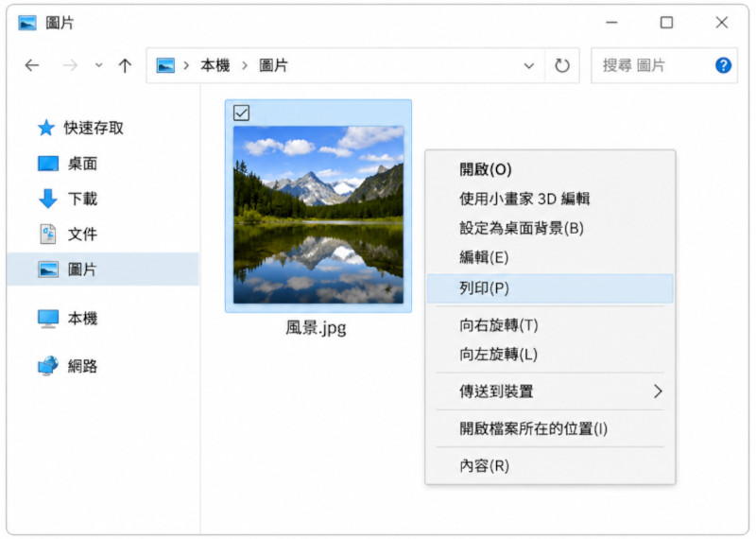Open 本機 label in sidebar
Viewport: 756px width, 539px height.
(x=82, y=319)
